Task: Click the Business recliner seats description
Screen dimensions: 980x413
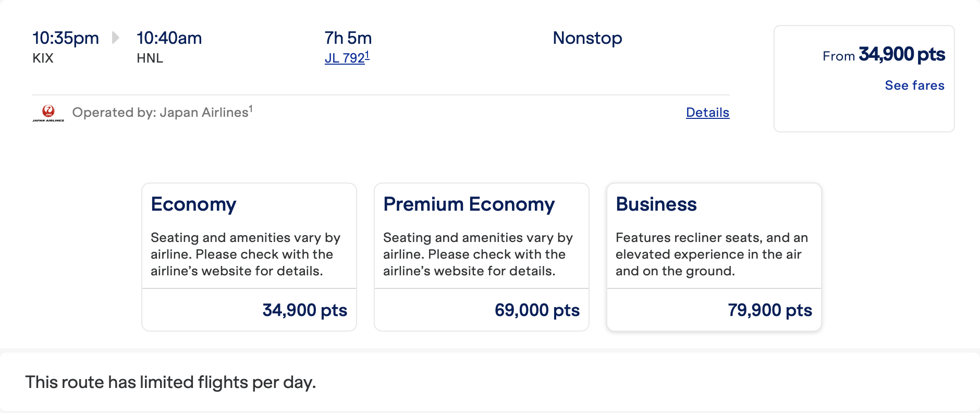Action: point(712,254)
